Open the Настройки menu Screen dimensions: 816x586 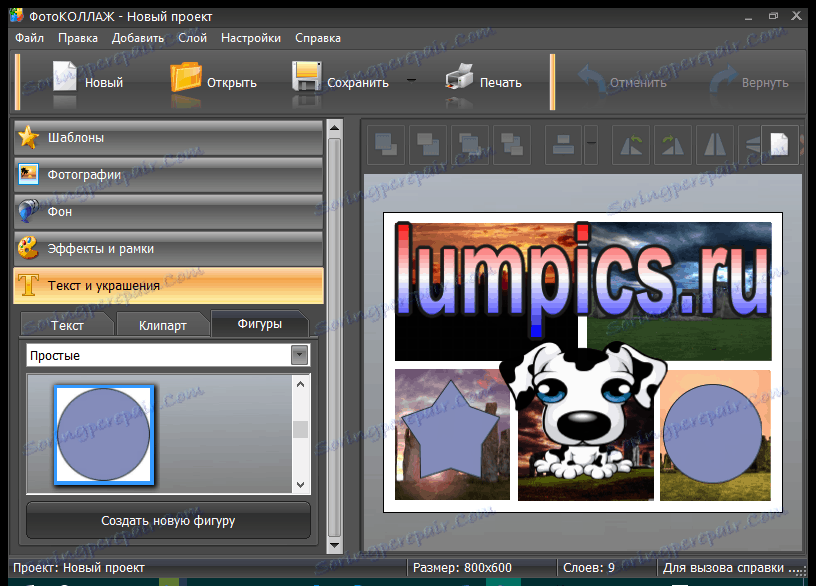[x=251, y=38]
